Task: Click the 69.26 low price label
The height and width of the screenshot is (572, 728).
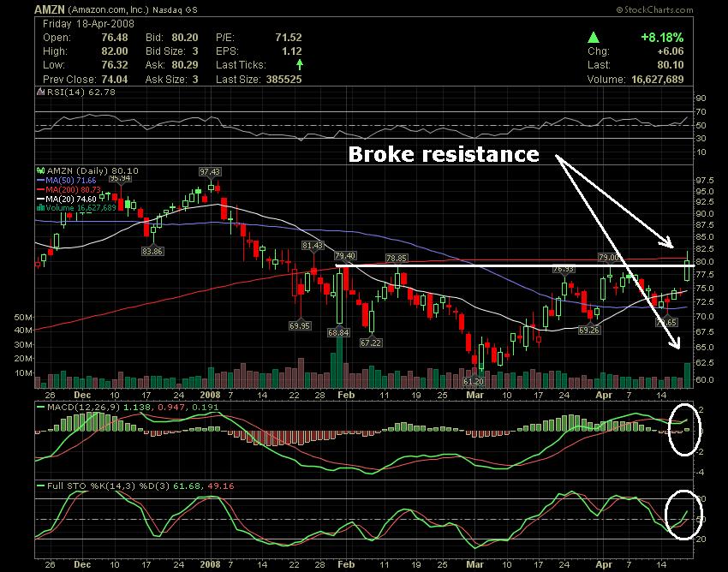Action: [588, 331]
